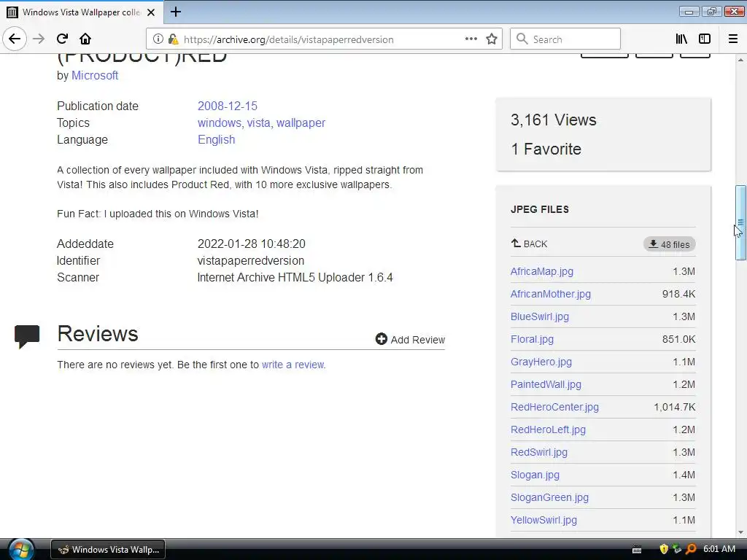Open the page actions three-dot menu

click(x=471, y=39)
